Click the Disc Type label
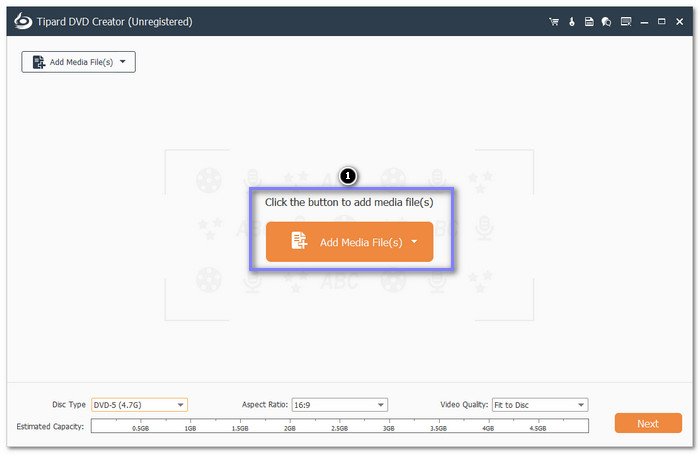 pyautogui.click(x=69, y=404)
